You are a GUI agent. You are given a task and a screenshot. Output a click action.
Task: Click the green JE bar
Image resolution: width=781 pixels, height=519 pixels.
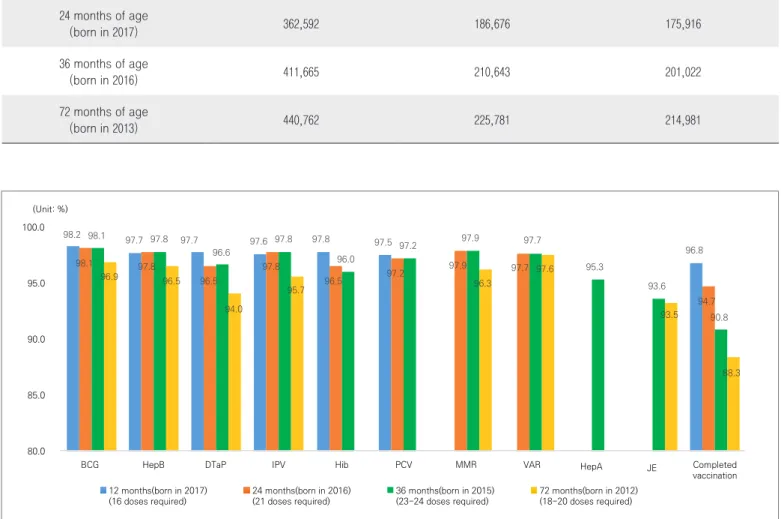point(658,375)
